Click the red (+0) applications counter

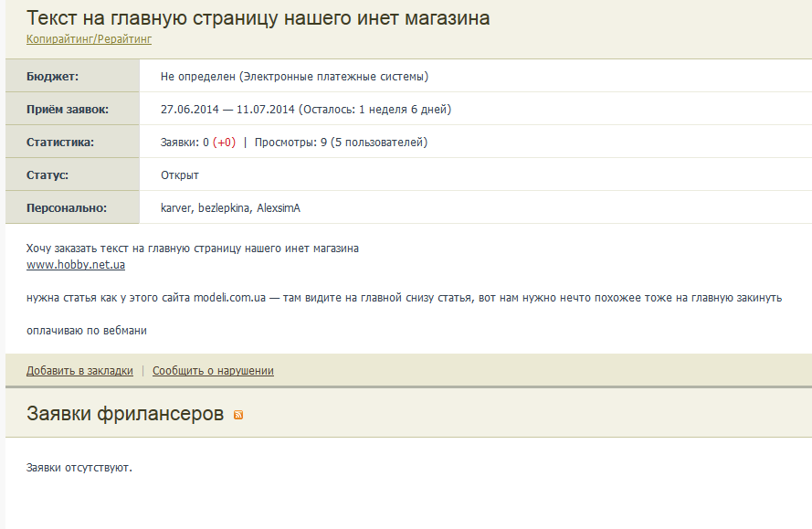(224, 143)
